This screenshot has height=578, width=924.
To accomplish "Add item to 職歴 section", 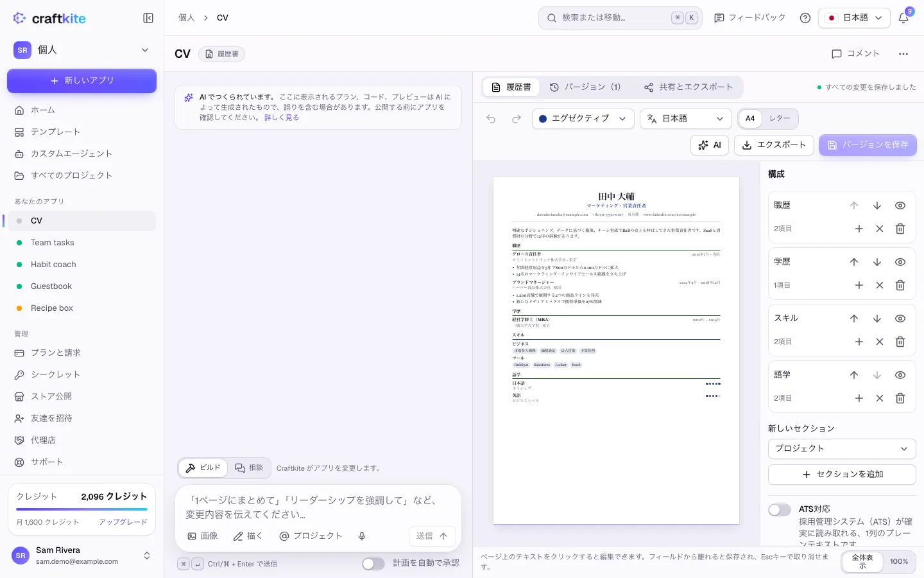I will click(x=859, y=229).
